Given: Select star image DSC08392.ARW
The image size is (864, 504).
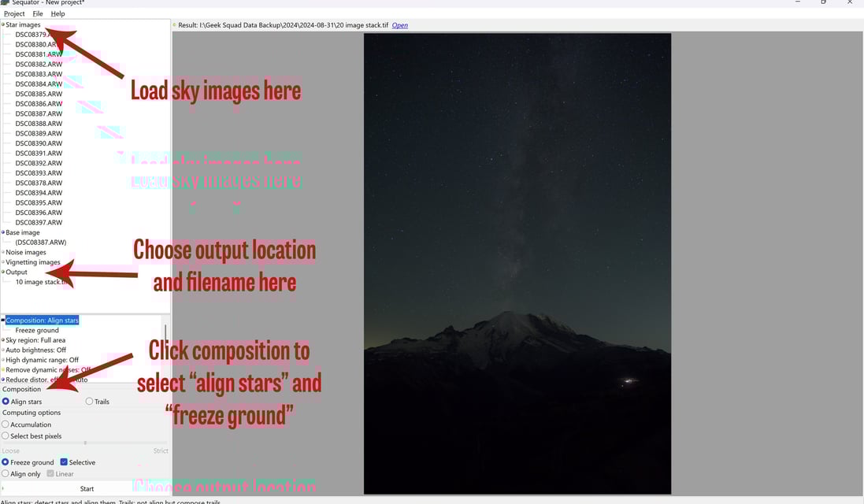Looking at the screenshot, I should coord(39,164).
